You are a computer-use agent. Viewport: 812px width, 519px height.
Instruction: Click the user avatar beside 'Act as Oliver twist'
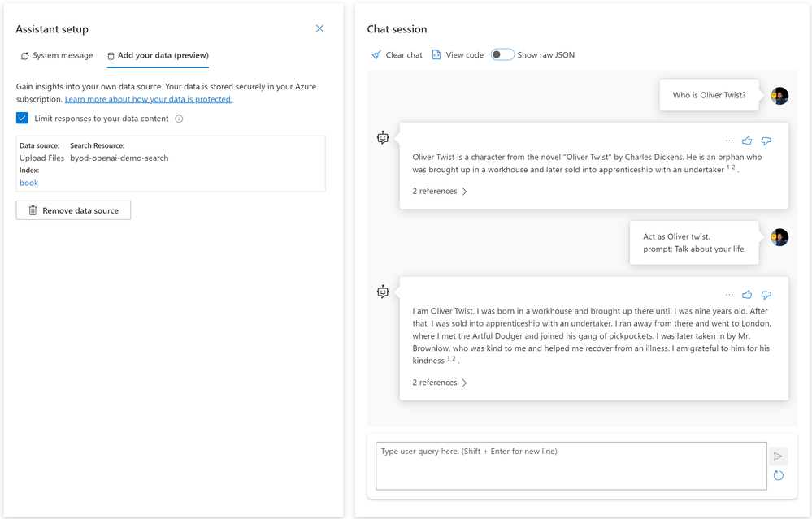tap(779, 237)
